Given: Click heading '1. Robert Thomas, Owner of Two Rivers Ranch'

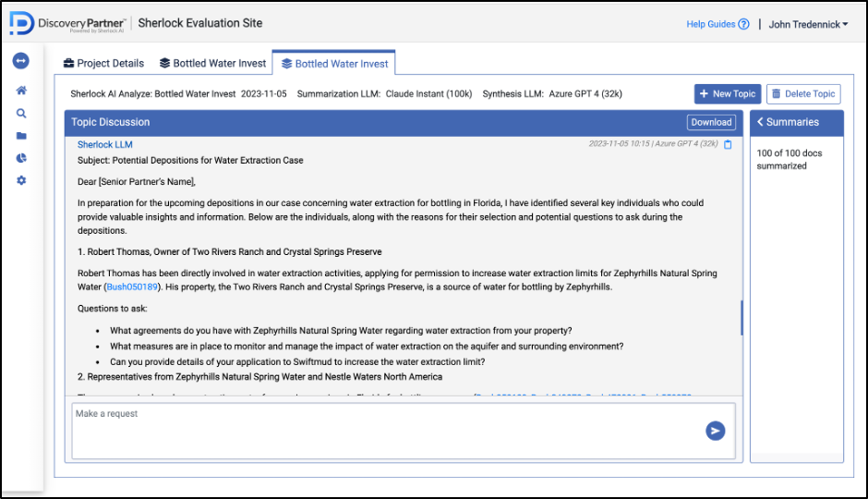Looking at the screenshot, I should [x=230, y=252].
